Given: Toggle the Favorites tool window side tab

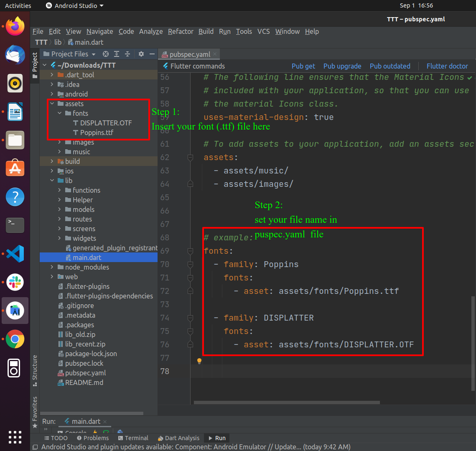Looking at the screenshot, I should point(35,412).
